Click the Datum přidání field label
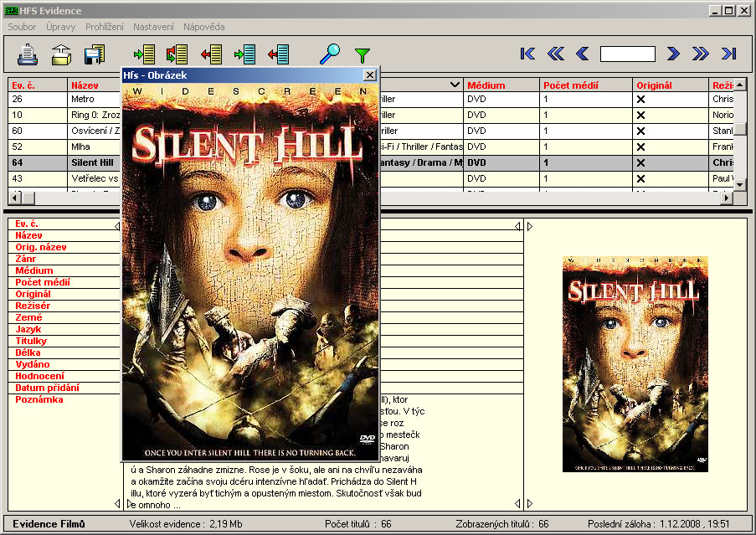The height and width of the screenshot is (535, 756). coord(47,388)
